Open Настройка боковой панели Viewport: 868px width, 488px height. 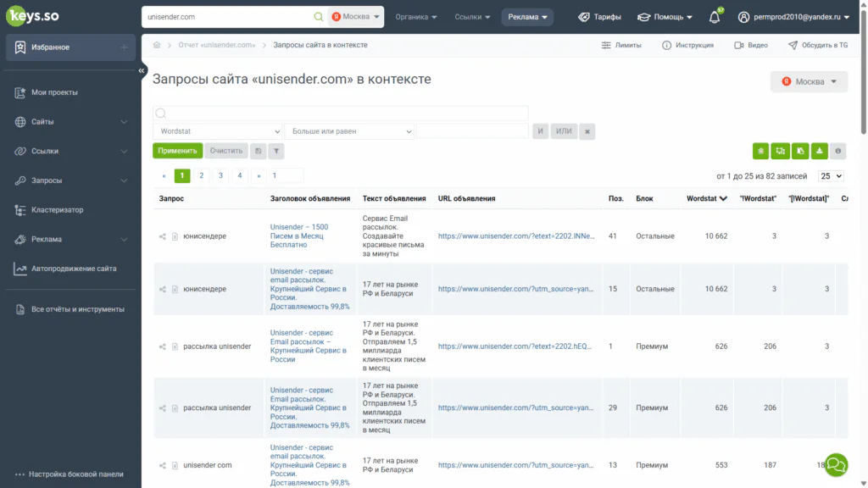point(70,474)
